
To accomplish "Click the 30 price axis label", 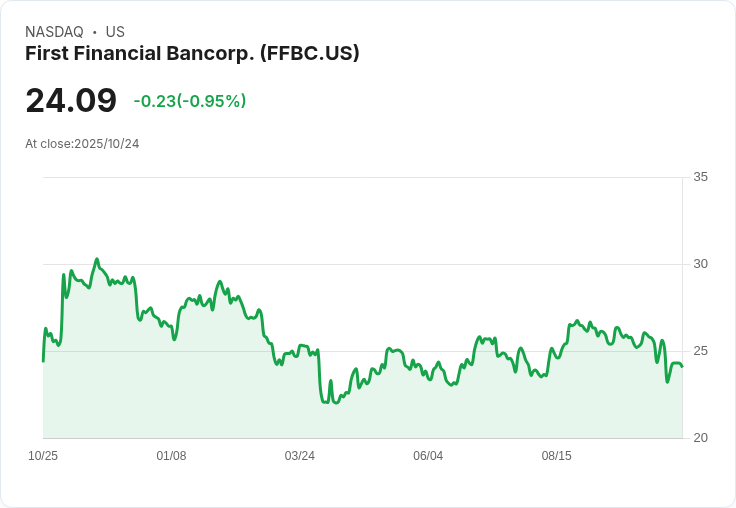I will click(700, 264).
